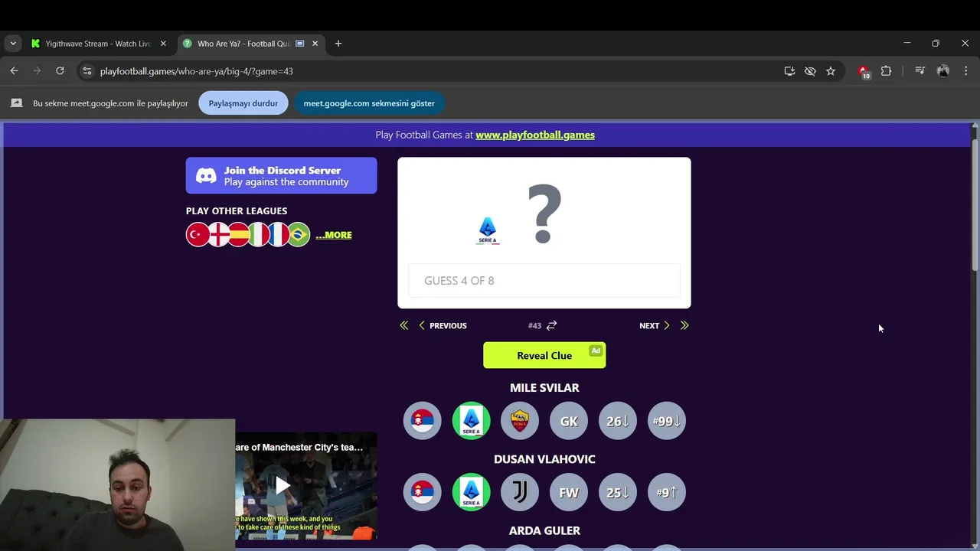The height and width of the screenshot is (551, 980).
Task: Click Dusan Vlahovic's Juventus club badge
Action: pyautogui.click(x=520, y=492)
